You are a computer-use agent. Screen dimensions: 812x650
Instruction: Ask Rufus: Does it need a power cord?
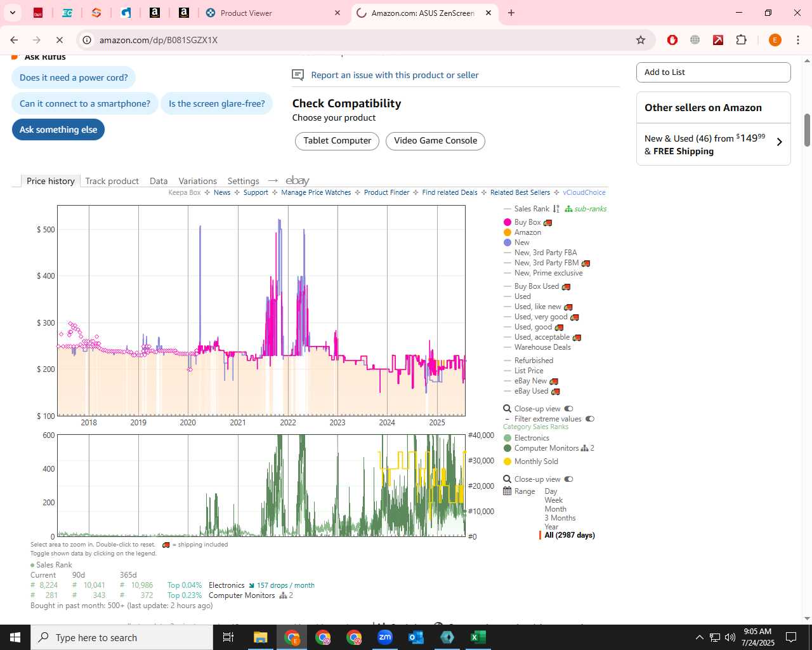point(74,77)
